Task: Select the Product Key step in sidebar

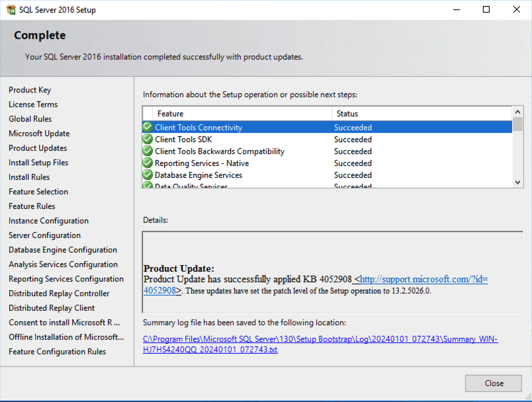Action: (30, 90)
